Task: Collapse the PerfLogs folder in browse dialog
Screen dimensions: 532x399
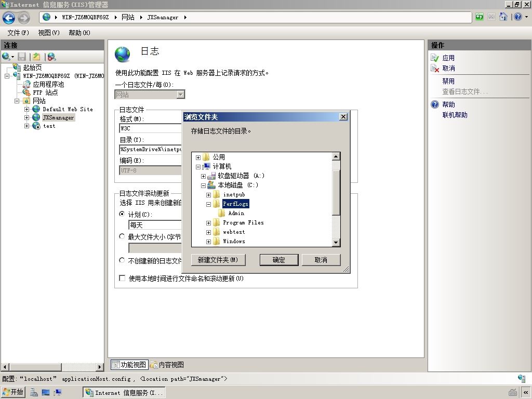Action: pos(208,204)
